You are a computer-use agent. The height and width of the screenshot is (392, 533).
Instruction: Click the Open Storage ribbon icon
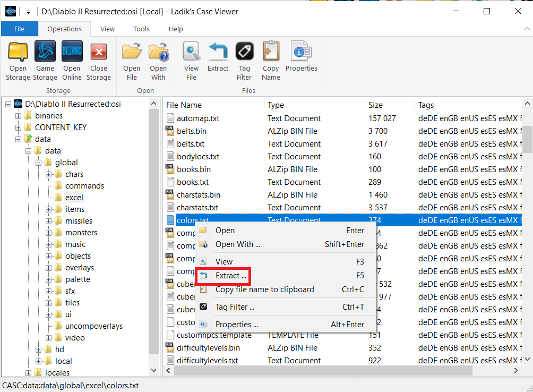click(18, 52)
